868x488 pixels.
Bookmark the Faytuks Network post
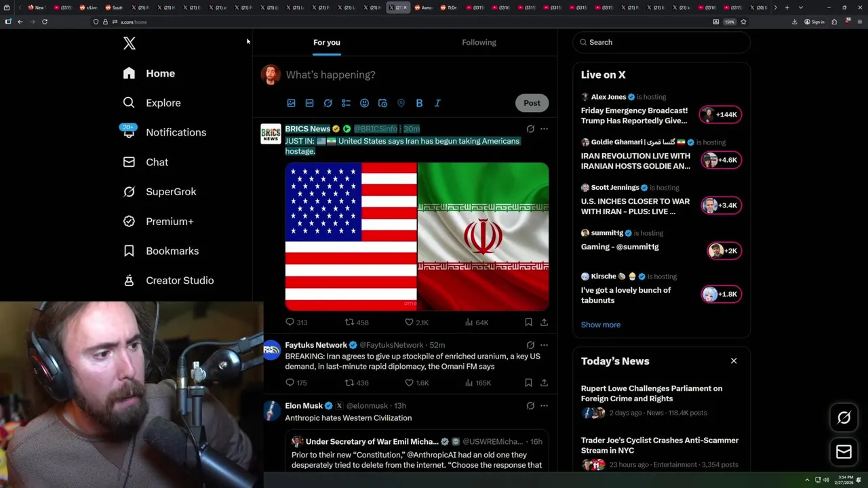coord(528,383)
